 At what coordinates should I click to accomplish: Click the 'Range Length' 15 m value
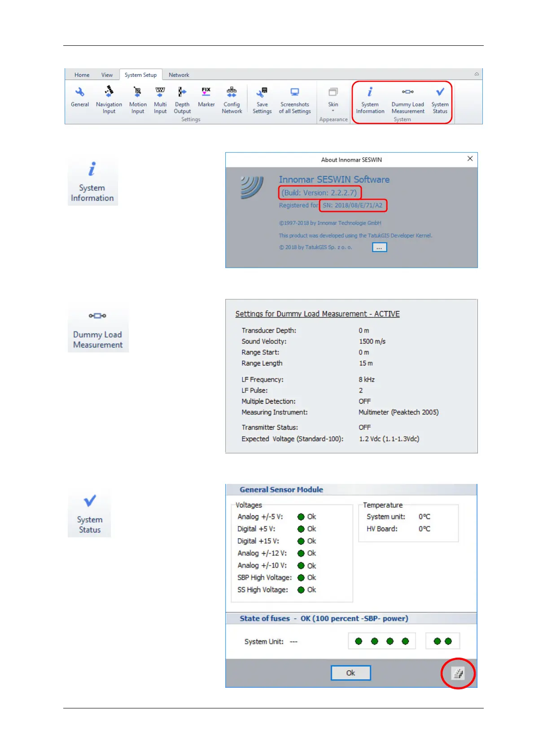(366, 363)
